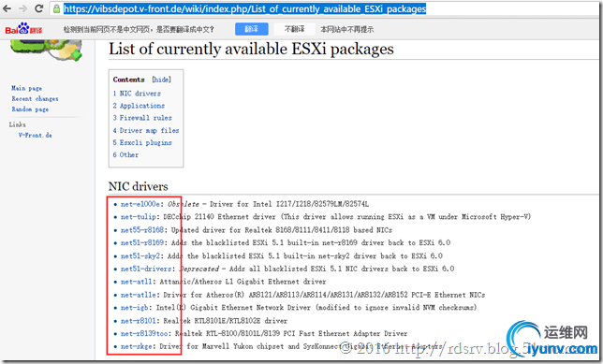Open net51-sky2 driver link

140,256
